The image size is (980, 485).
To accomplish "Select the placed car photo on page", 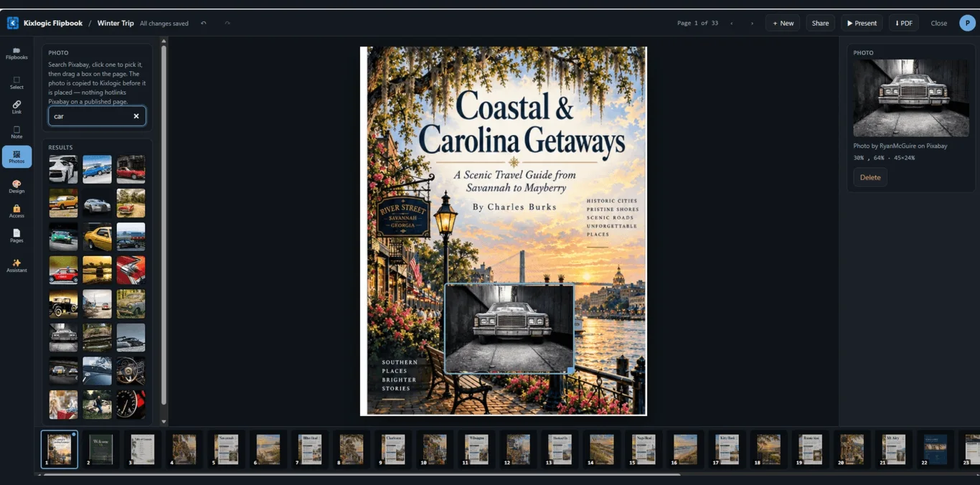I will (509, 328).
